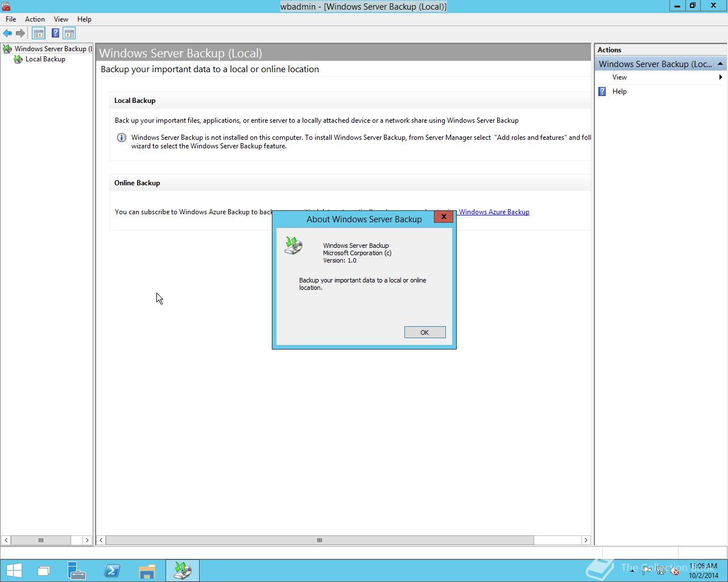
Task: Click the Back arrow toolbar icon
Action: (x=7, y=34)
